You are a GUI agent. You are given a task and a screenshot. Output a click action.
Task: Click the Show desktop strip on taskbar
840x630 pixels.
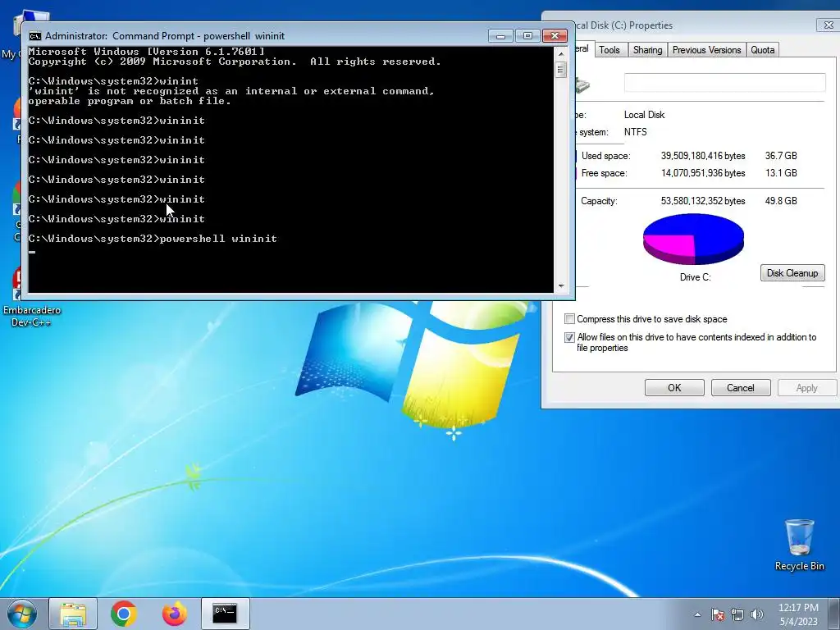point(836,614)
